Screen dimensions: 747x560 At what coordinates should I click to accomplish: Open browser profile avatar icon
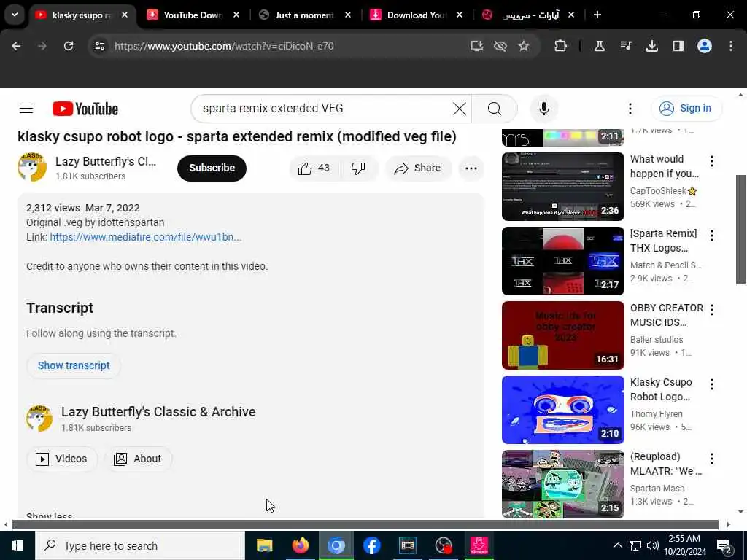[x=705, y=46]
